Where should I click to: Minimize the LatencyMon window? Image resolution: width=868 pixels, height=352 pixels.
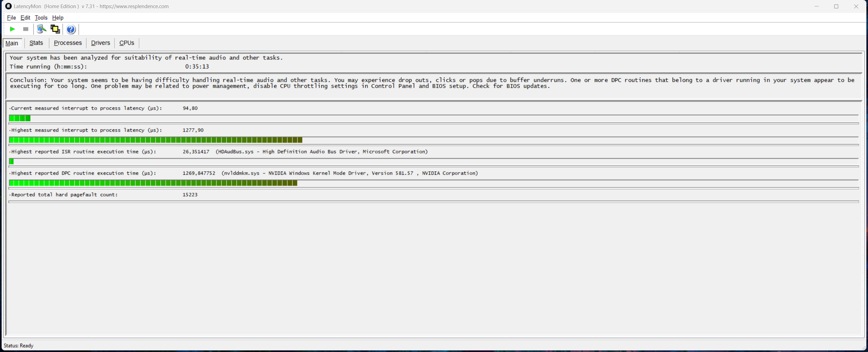(817, 6)
